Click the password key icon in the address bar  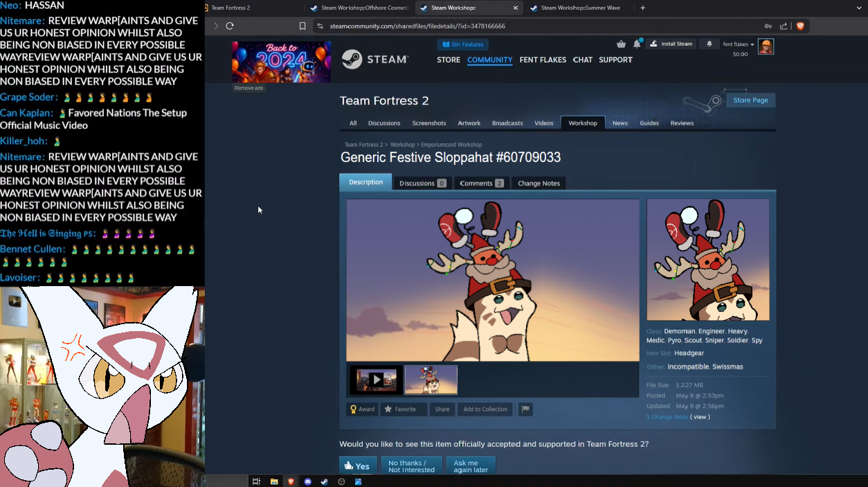pos(768,26)
